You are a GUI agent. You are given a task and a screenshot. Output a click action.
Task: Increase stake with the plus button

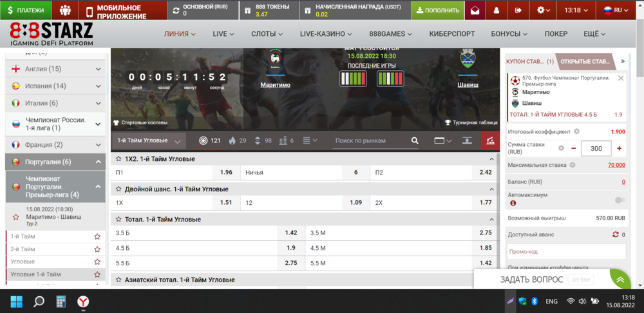[619, 148]
